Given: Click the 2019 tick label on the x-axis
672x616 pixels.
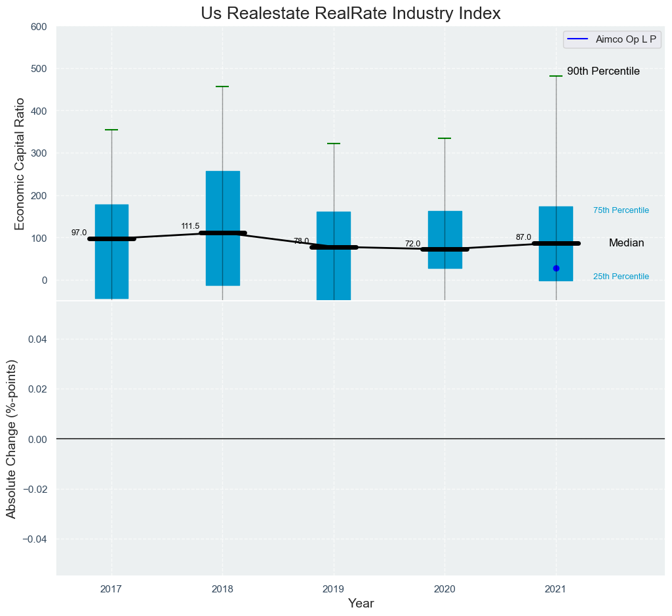Looking at the screenshot, I should (x=334, y=590).
